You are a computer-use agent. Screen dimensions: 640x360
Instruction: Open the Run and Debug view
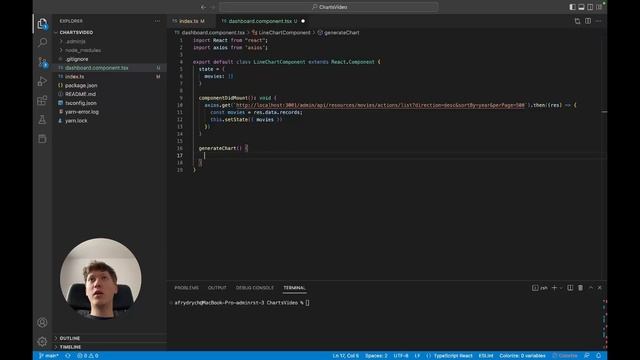pyautogui.click(x=42, y=81)
